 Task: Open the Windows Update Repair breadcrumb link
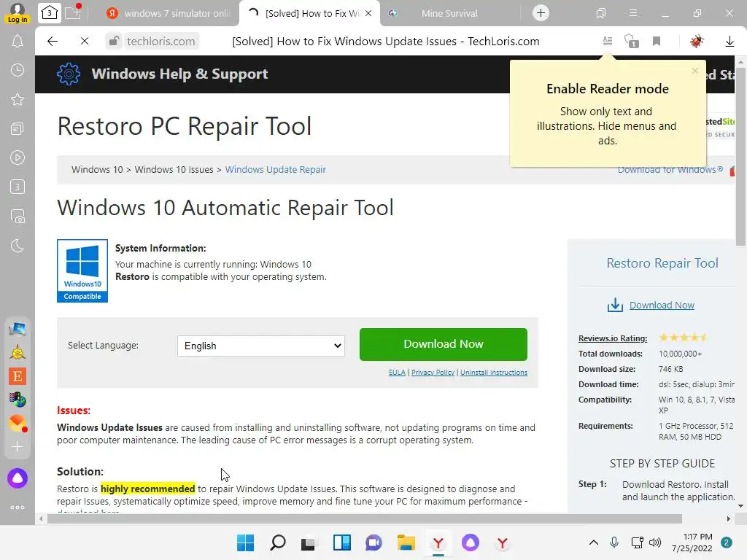[x=275, y=169]
